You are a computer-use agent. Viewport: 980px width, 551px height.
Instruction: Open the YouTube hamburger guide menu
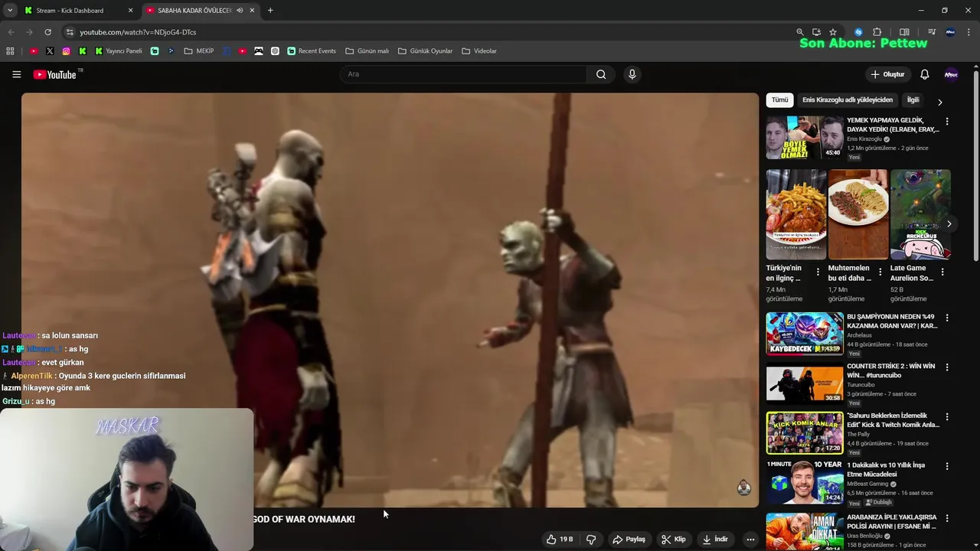16,74
